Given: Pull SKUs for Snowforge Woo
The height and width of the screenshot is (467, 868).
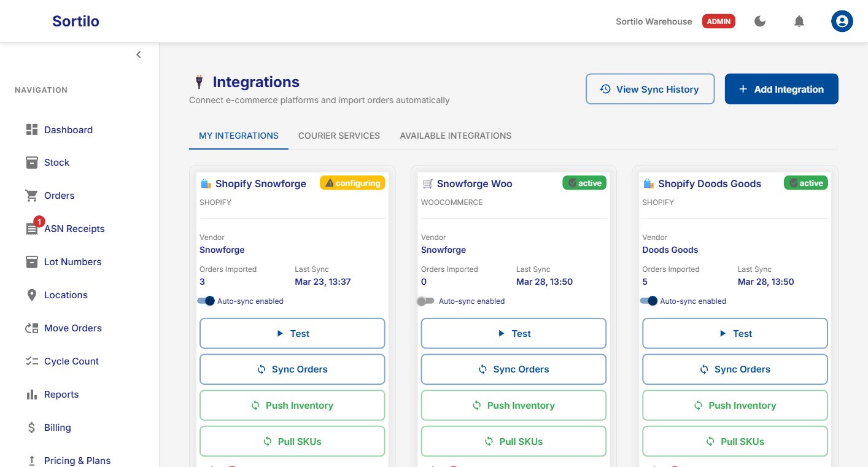Looking at the screenshot, I should pyautogui.click(x=514, y=441).
